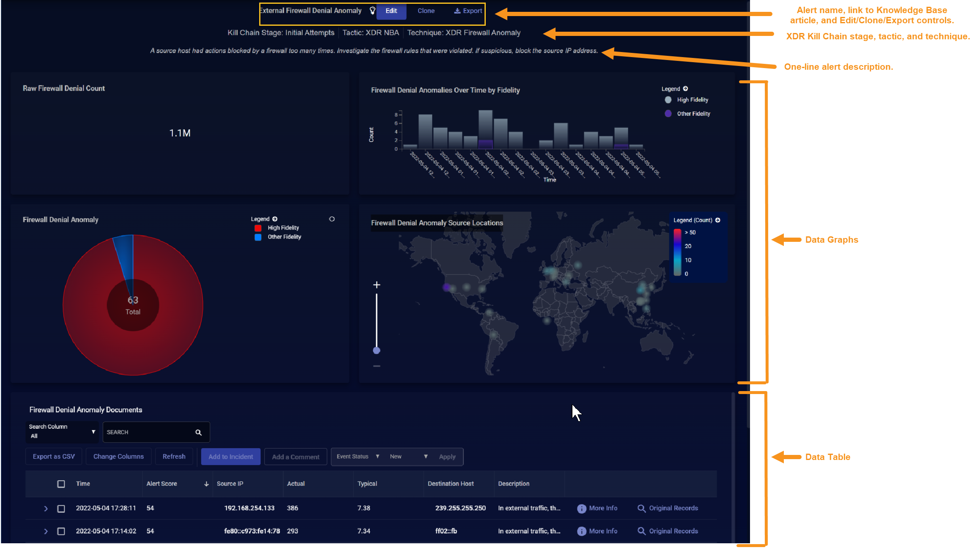The image size is (980, 553).
Task: Click the map zoom-out minus icon
Action: tap(377, 367)
